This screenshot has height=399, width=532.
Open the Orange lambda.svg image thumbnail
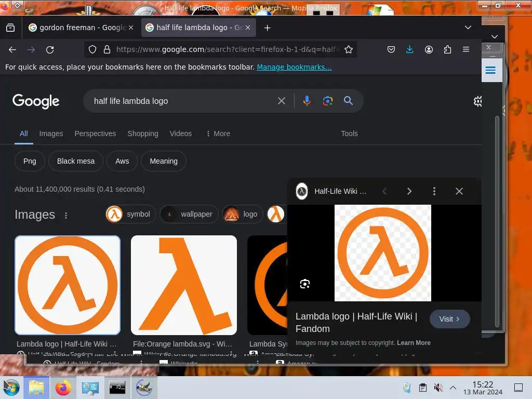tap(184, 285)
